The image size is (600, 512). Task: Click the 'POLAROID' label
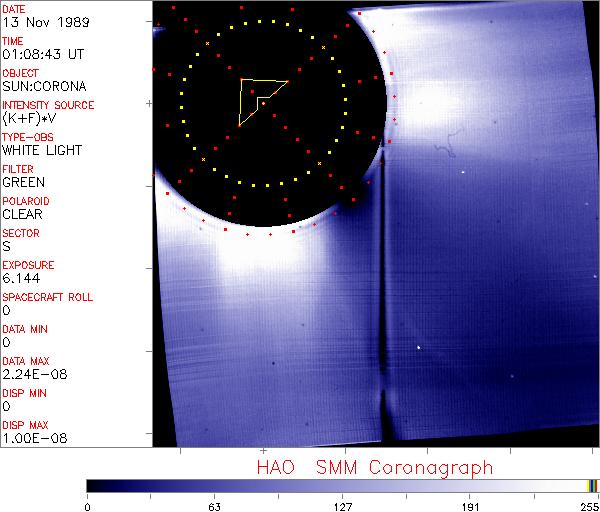coord(26,201)
